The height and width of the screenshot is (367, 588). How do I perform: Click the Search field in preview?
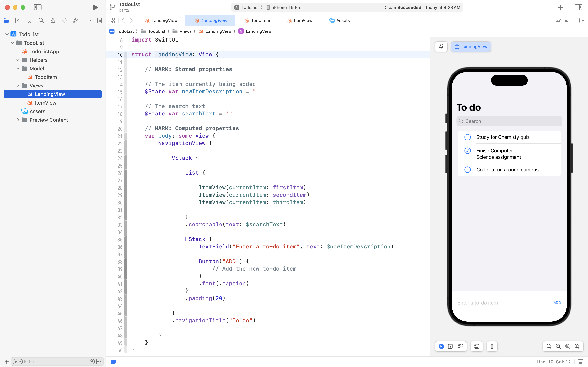point(509,121)
